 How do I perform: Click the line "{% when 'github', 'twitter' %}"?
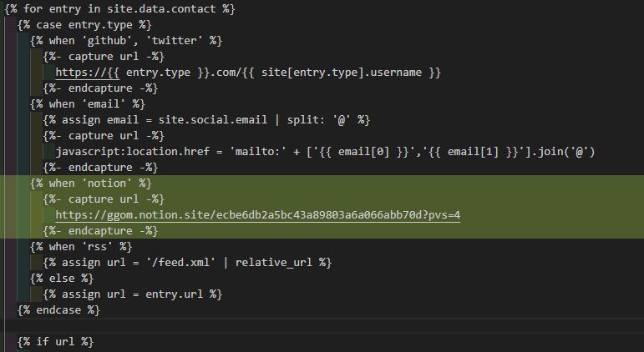(x=126, y=41)
